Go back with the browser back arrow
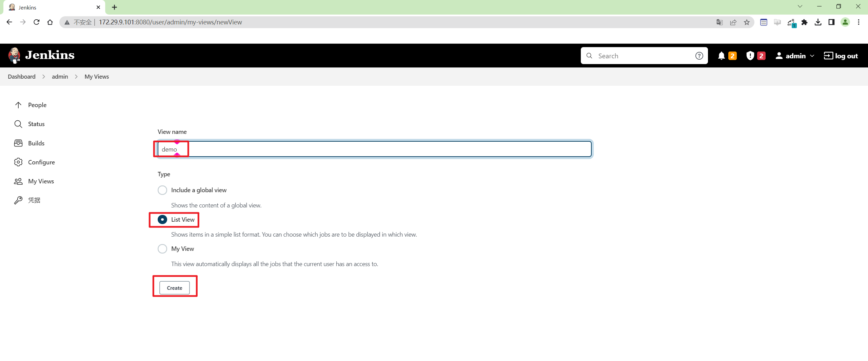 tap(9, 22)
